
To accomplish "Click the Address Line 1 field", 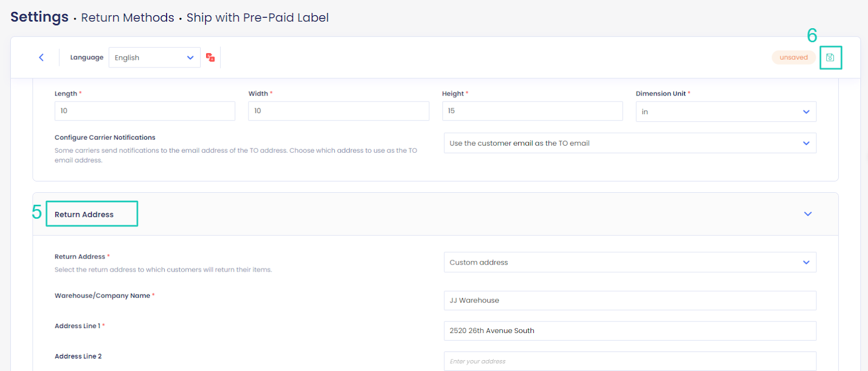I will (630, 331).
